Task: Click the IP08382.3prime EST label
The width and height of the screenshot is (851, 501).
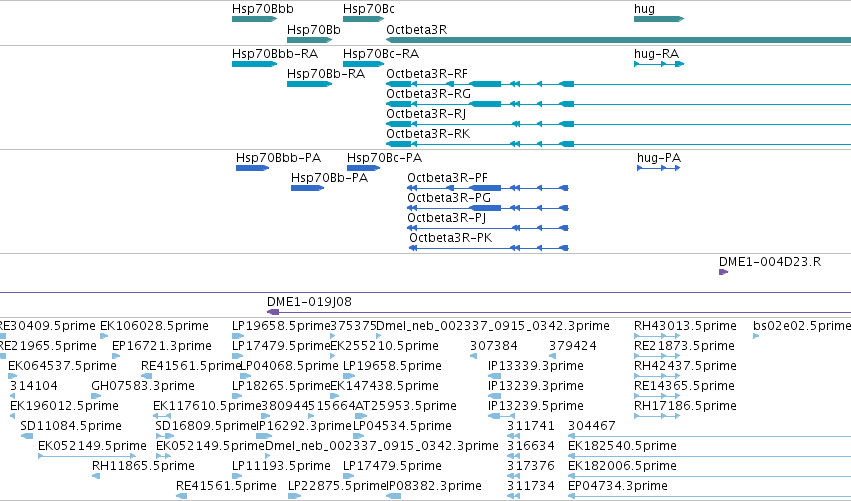Action: [x=434, y=486]
